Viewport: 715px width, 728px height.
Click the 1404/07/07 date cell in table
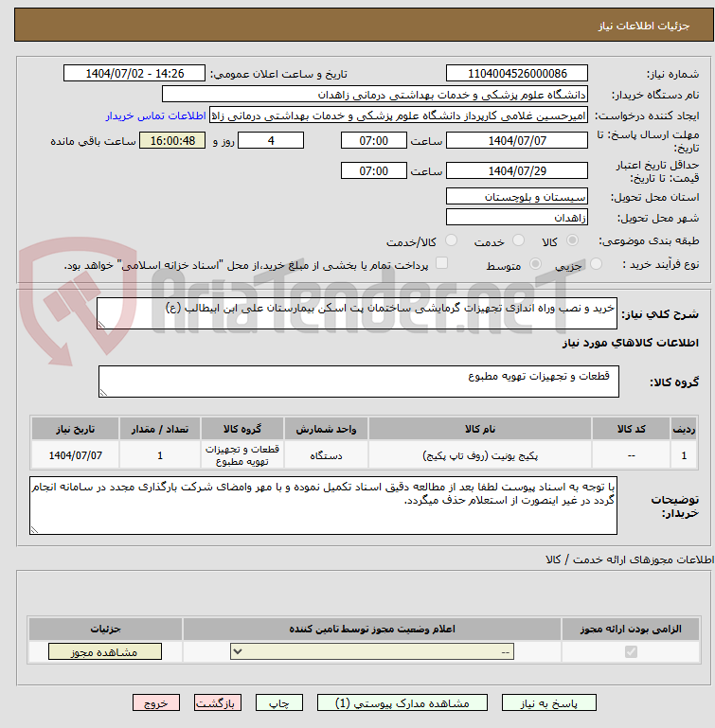pyautogui.click(x=75, y=455)
